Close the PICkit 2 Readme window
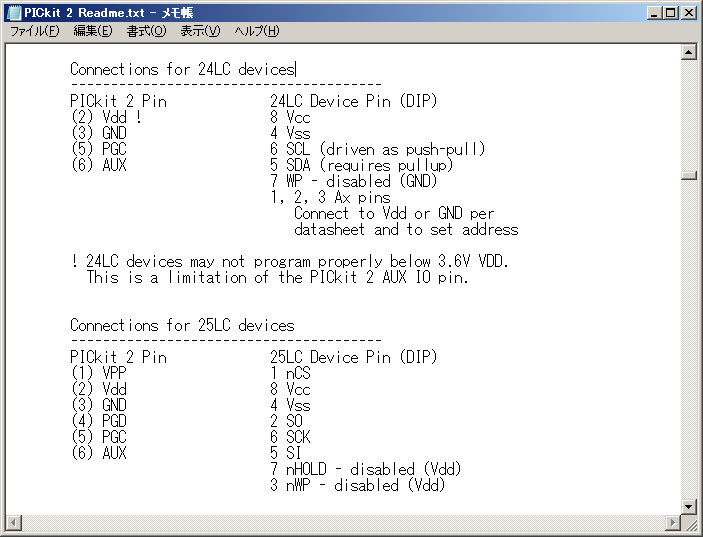 pyautogui.click(x=688, y=13)
